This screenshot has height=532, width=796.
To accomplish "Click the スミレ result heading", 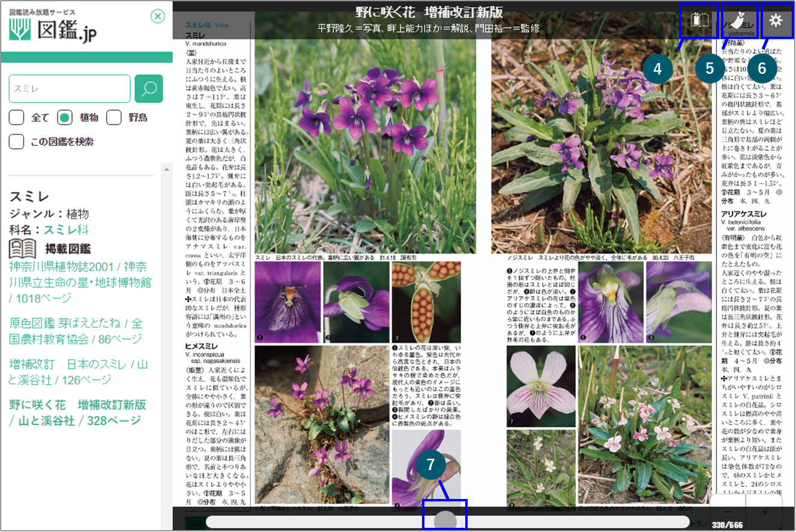I will pos(29,196).
